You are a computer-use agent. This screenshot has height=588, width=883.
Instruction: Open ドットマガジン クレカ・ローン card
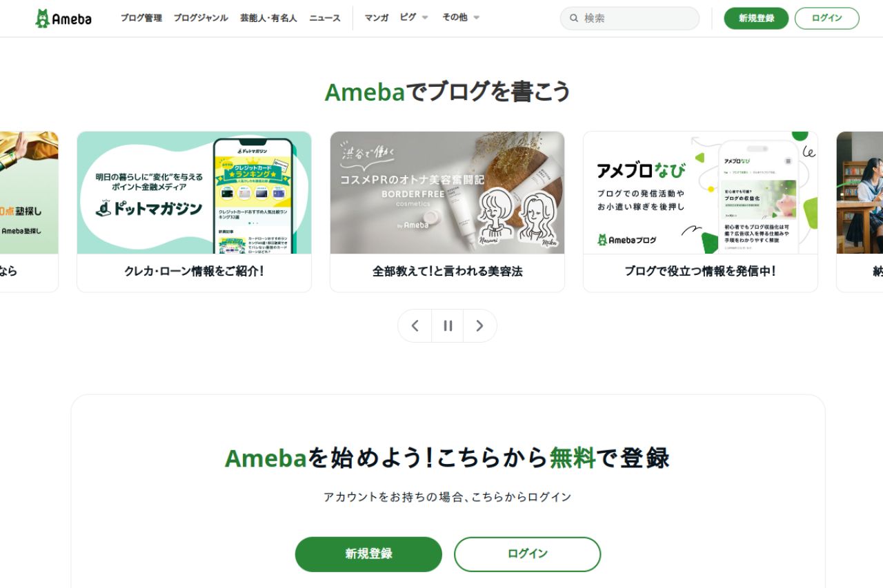[x=194, y=212]
